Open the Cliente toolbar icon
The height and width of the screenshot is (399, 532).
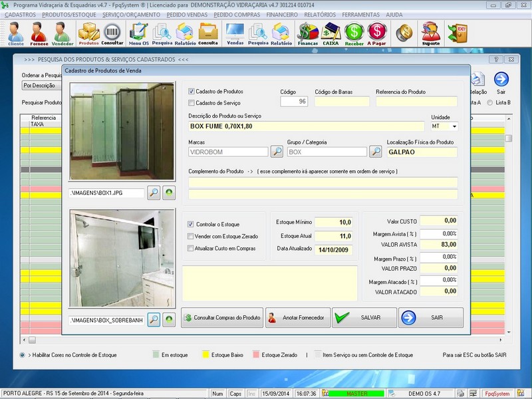click(15, 33)
